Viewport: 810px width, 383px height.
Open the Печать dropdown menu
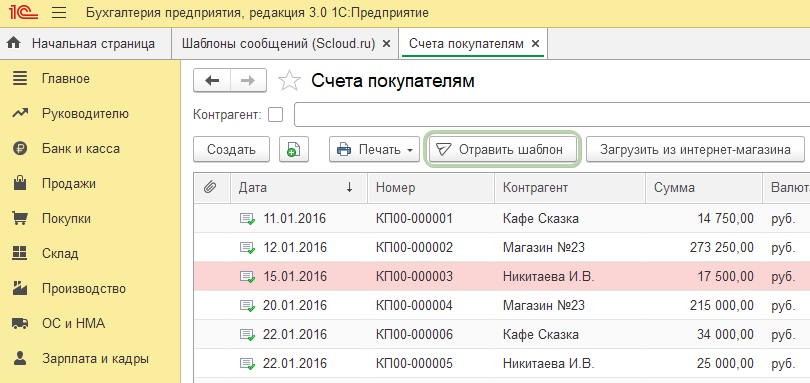tap(375, 150)
